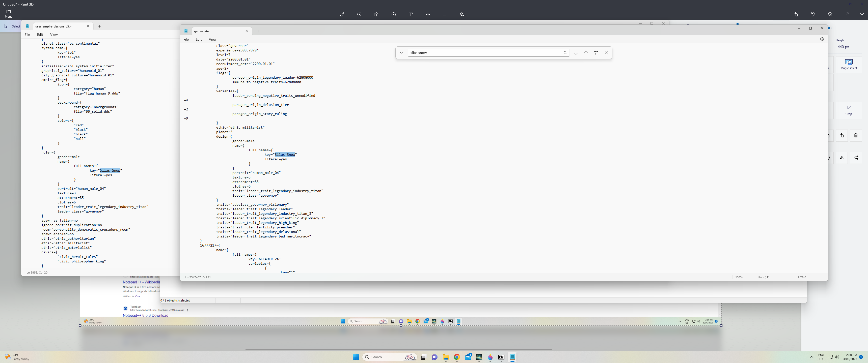Open the Effects tool

coord(428,14)
